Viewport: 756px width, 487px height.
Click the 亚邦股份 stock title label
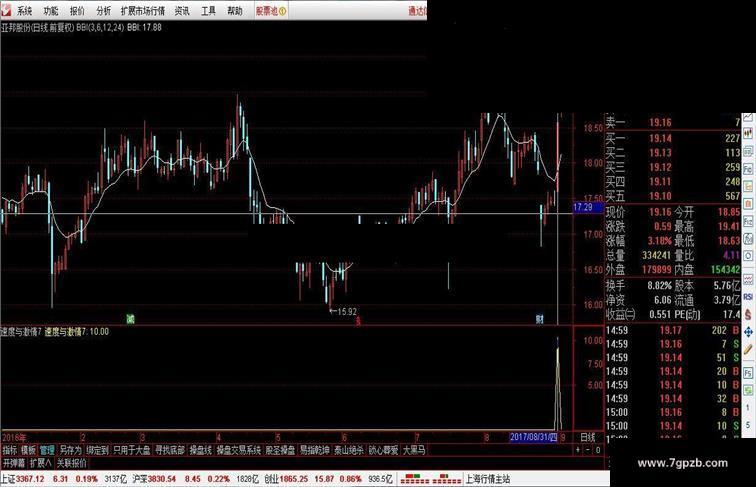click(15, 27)
